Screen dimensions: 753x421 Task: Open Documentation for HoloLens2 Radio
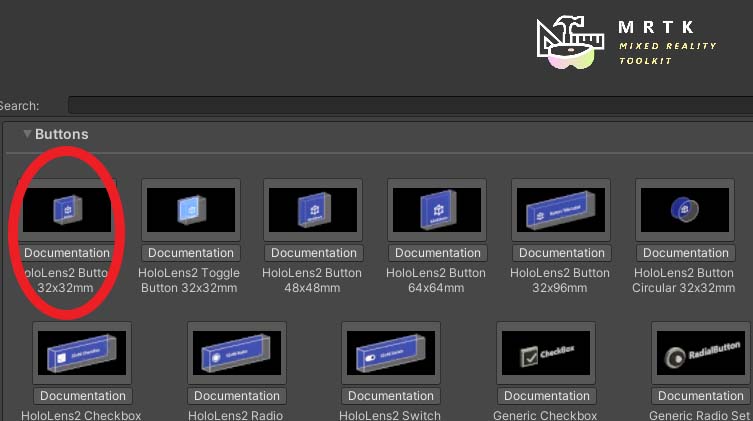[x=237, y=396]
